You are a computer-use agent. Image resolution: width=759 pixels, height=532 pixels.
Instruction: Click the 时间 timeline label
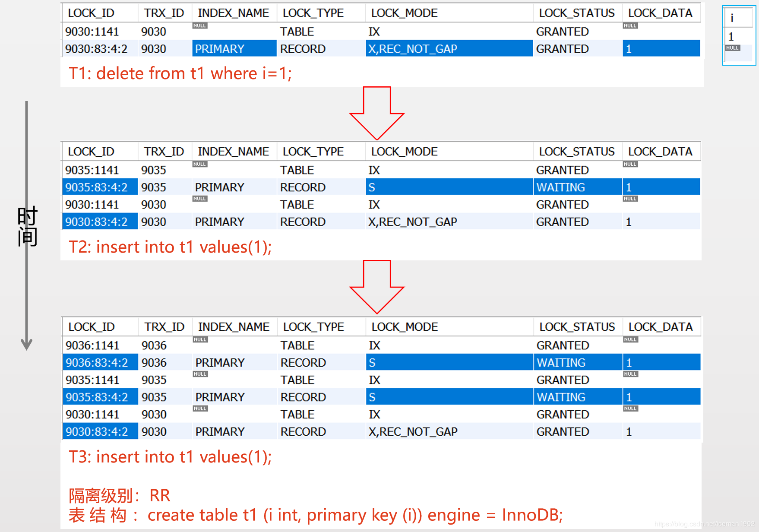[27, 226]
